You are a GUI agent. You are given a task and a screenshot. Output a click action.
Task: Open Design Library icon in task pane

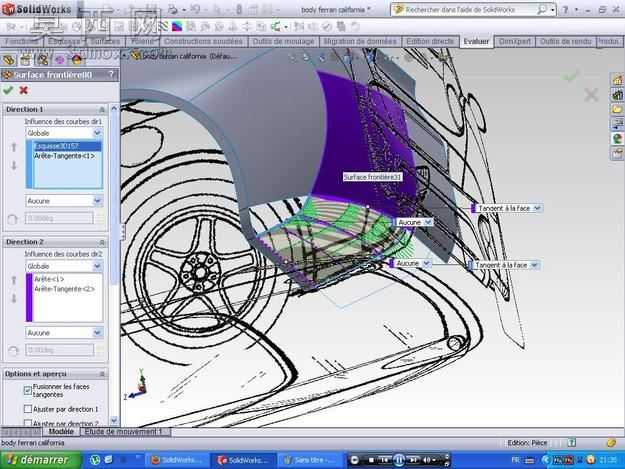tap(617, 95)
